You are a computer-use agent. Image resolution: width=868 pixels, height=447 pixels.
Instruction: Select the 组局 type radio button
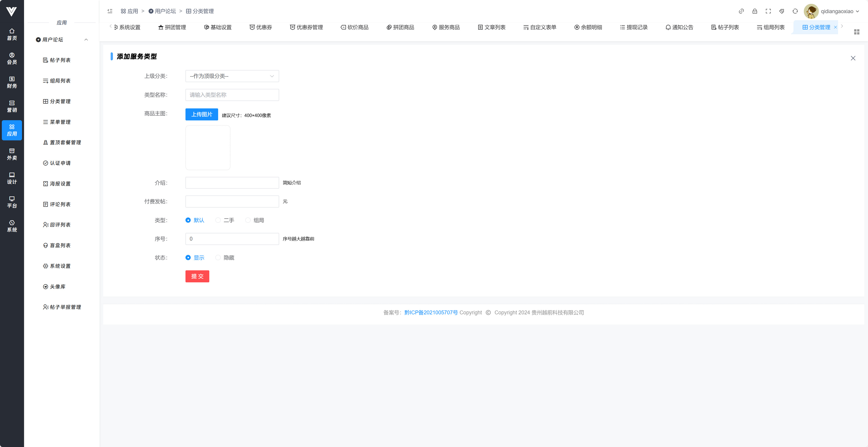point(248,220)
